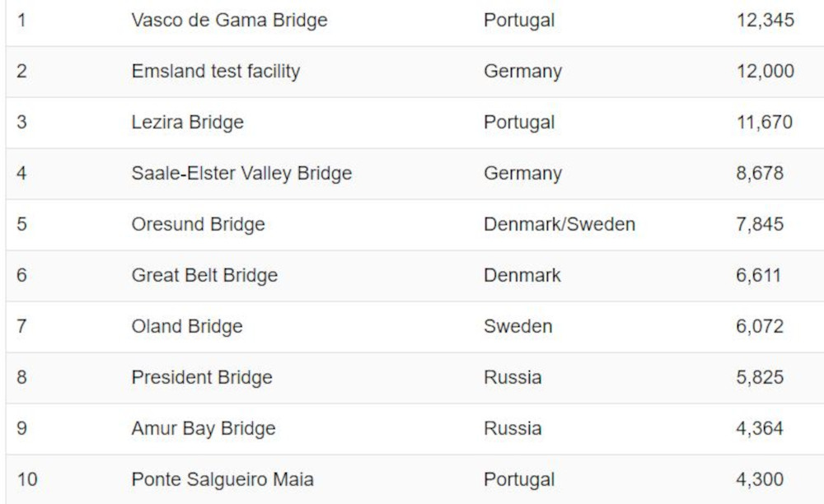This screenshot has height=504, width=824.
Task: Select the Emsland test facility entry
Action: tap(216, 72)
